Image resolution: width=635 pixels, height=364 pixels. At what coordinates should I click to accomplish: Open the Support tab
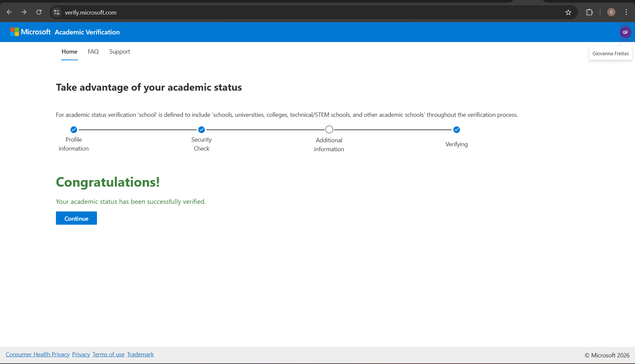tap(120, 52)
